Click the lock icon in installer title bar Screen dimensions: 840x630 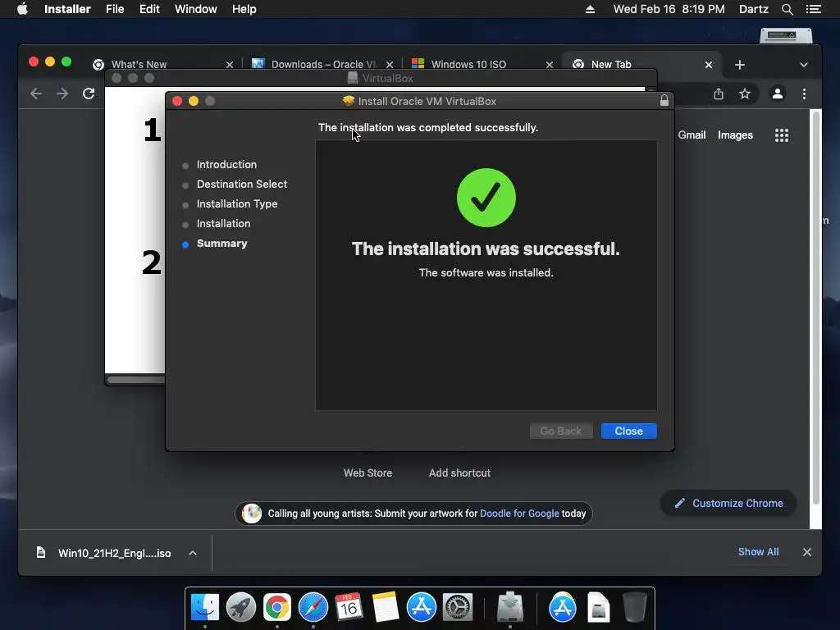point(664,101)
